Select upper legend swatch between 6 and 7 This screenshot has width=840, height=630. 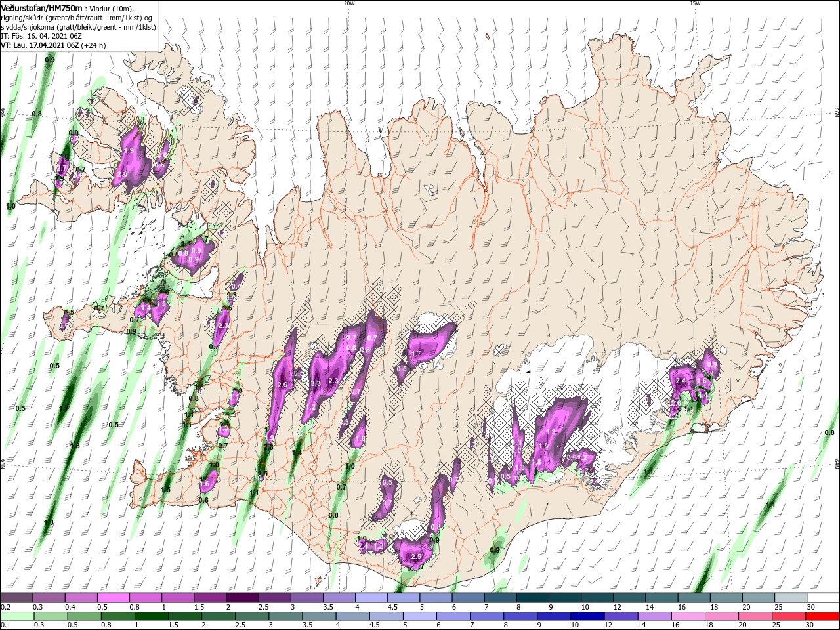[468, 598]
